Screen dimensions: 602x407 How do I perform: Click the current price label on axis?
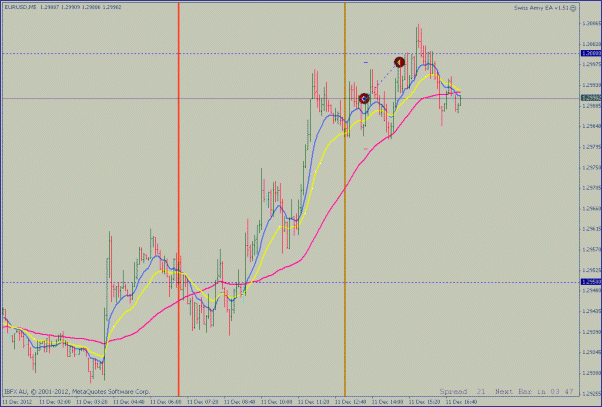[591, 98]
